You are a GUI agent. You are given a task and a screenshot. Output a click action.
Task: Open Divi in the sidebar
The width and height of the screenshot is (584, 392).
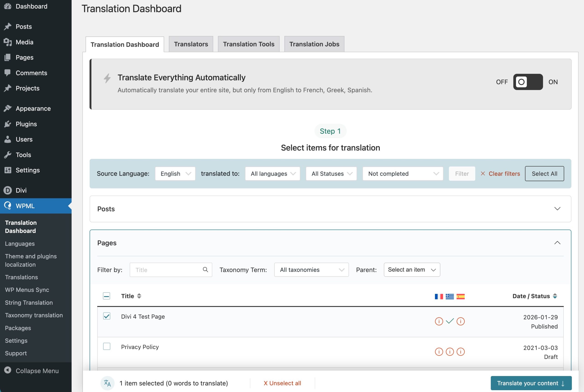21,190
